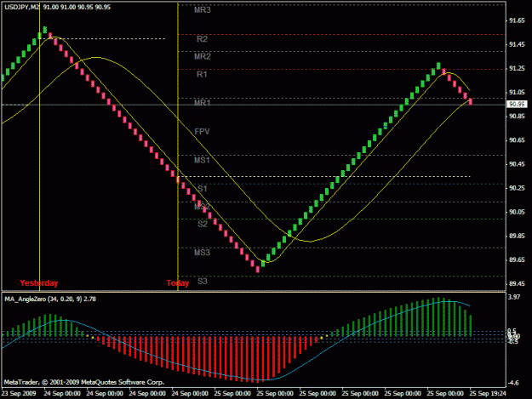Select the R1 resistance label
The width and height of the screenshot is (532, 399).
(x=202, y=74)
